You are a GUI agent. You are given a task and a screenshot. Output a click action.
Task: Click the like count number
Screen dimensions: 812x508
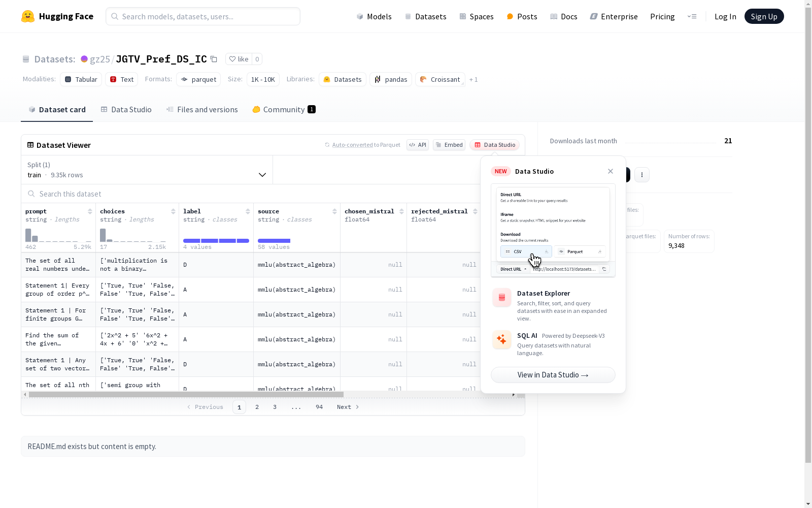[x=257, y=59]
